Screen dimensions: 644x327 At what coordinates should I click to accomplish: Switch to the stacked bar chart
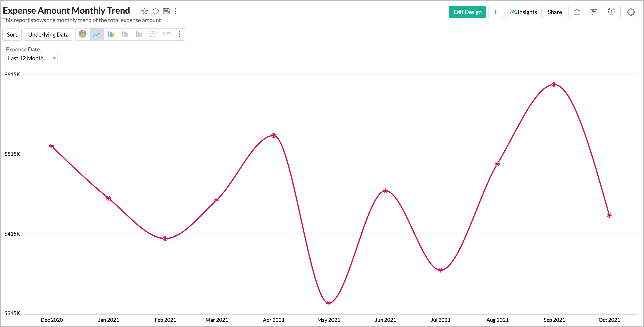[x=125, y=34]
